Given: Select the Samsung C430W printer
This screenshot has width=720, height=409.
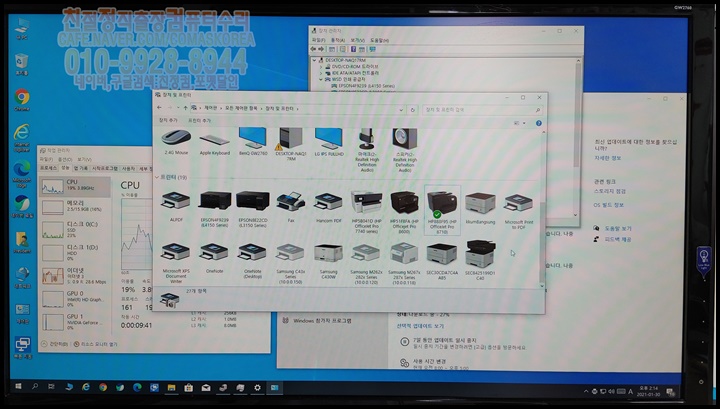Looking at the screenshot, I should click(x=328, y=262).
